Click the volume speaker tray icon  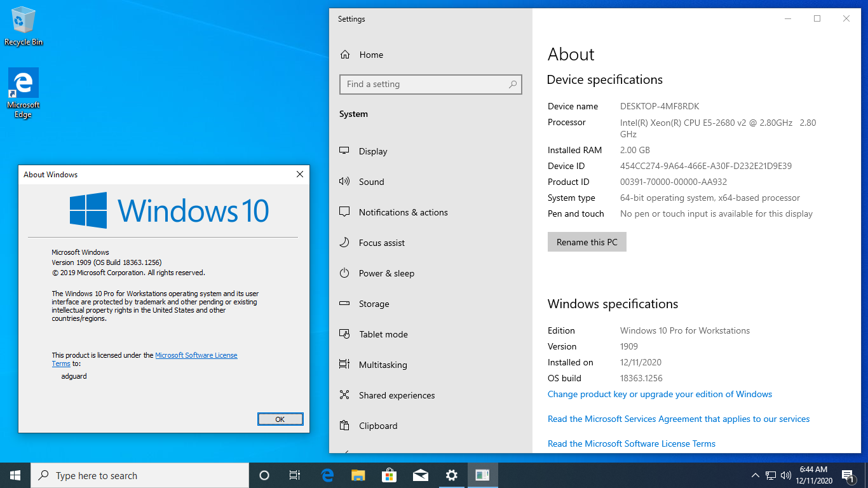point(786,475)
